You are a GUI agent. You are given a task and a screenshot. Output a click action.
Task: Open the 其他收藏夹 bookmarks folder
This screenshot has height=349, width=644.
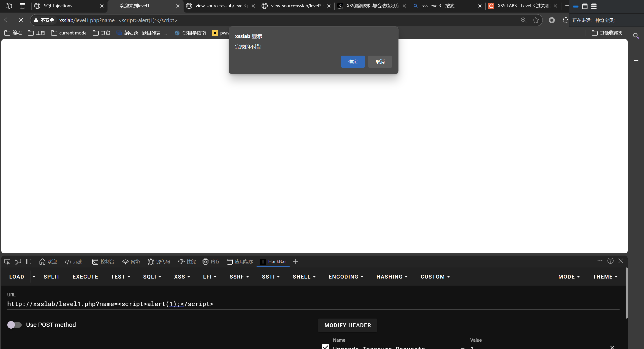(x=607, y=33)
